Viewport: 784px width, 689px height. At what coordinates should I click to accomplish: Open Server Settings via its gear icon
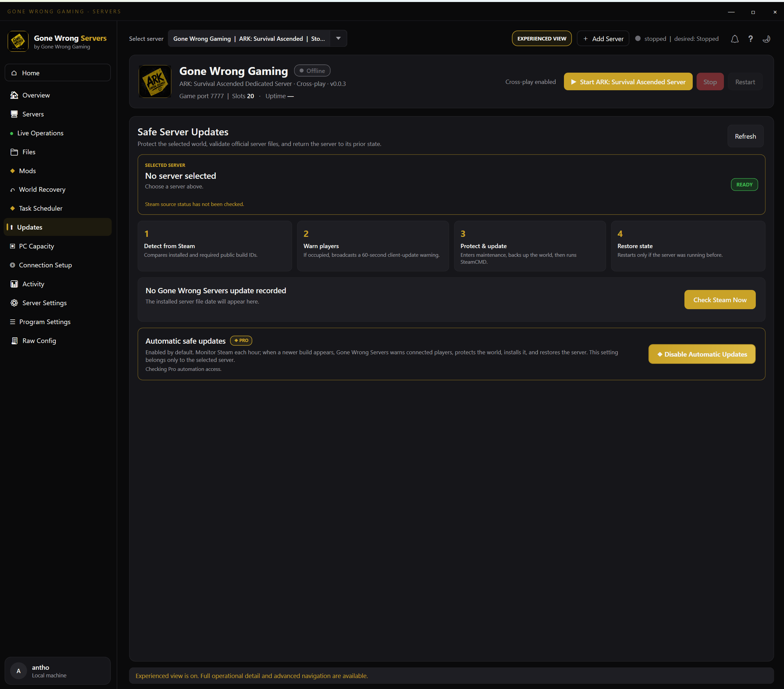coord(14,303)
